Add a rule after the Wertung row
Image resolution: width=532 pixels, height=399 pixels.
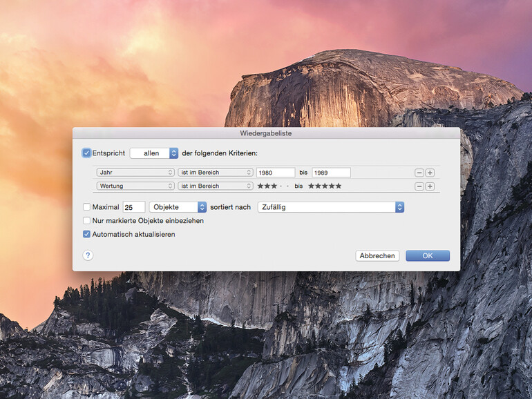click(430, 186)
